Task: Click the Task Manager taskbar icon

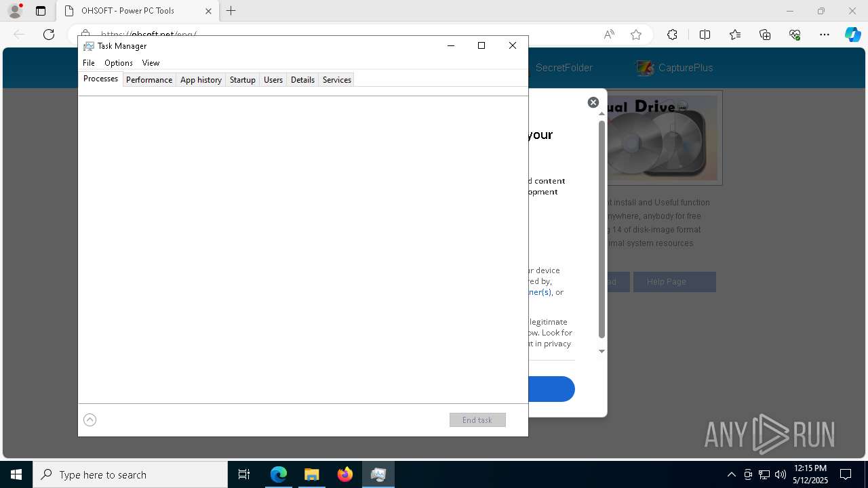Action: tap(378, 474)
